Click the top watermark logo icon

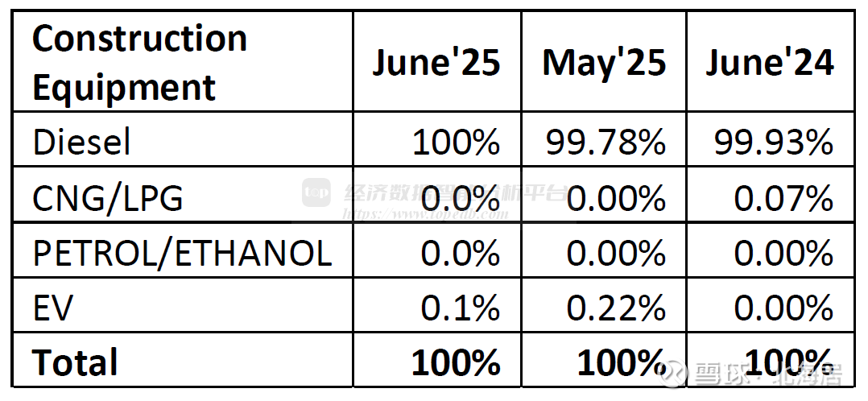316,192
